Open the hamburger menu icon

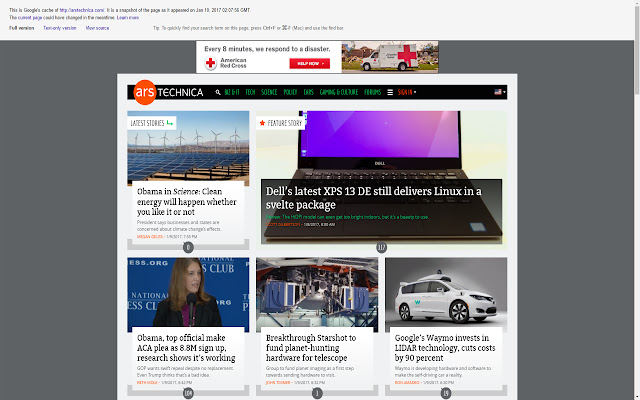[390, 92]
